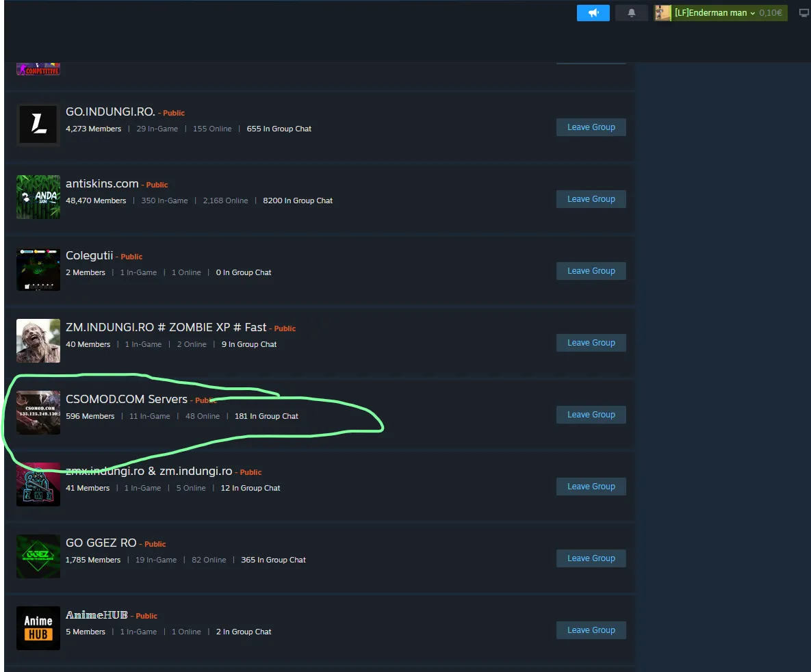The image size is (811, 672).
Task: Leave the GO GGEZ RO group
Action: pyautogui.click(x=591, y=558)
